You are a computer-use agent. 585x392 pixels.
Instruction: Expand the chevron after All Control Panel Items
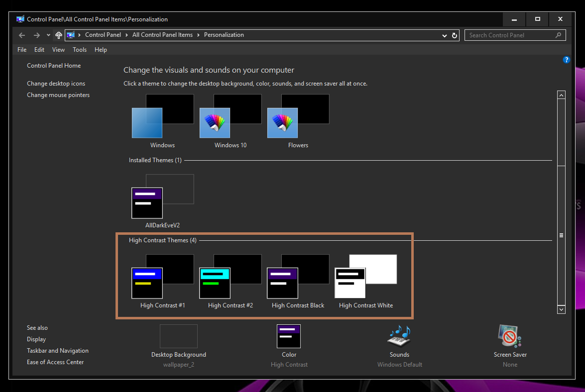(198, 35)
